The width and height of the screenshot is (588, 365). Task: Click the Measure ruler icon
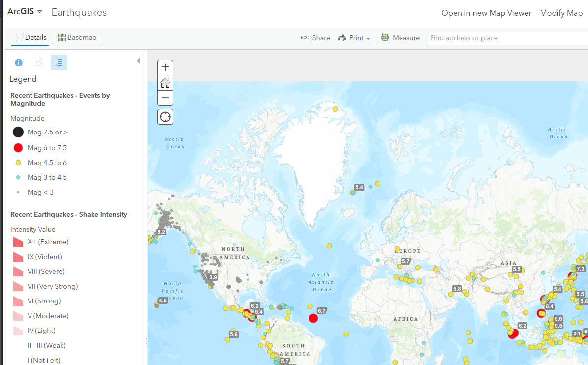pyautogui.click(x=385, y=37)
